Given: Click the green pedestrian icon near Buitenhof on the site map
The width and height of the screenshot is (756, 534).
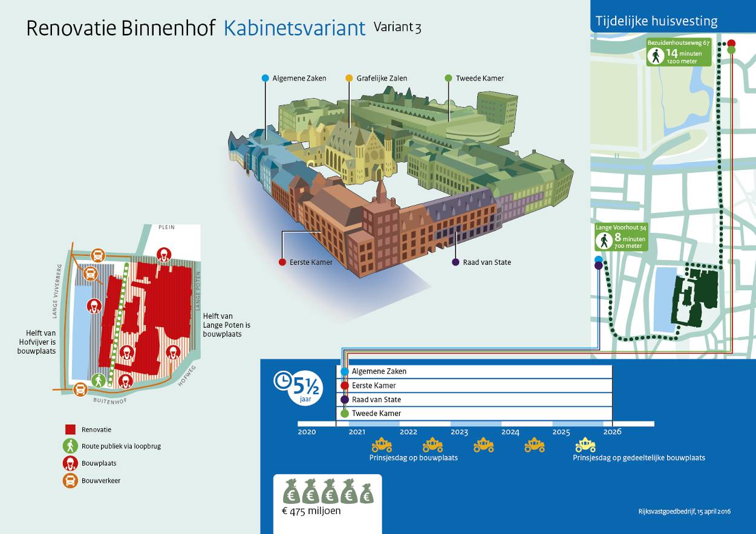Looking at the screenshot, I should point(98,380).
